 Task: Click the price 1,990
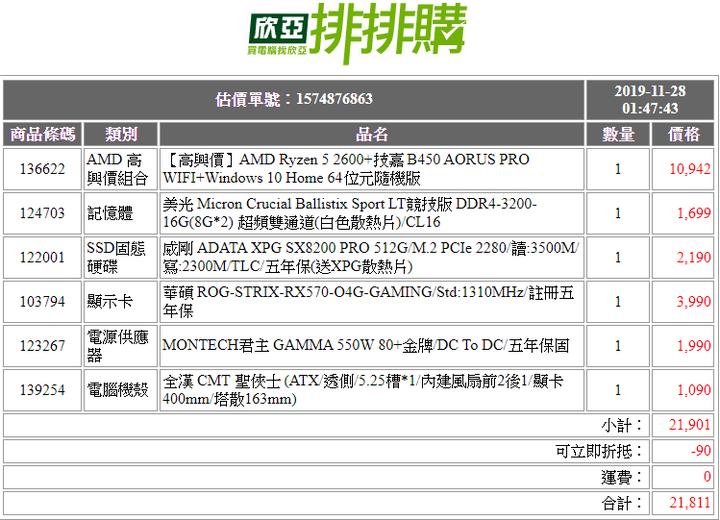(x=694, y=345)
